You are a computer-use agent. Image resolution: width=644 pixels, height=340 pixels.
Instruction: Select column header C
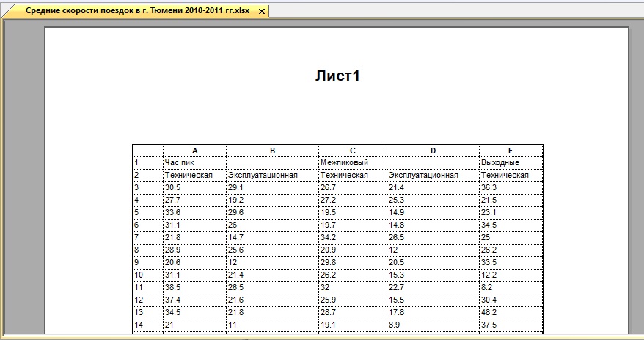352,151
